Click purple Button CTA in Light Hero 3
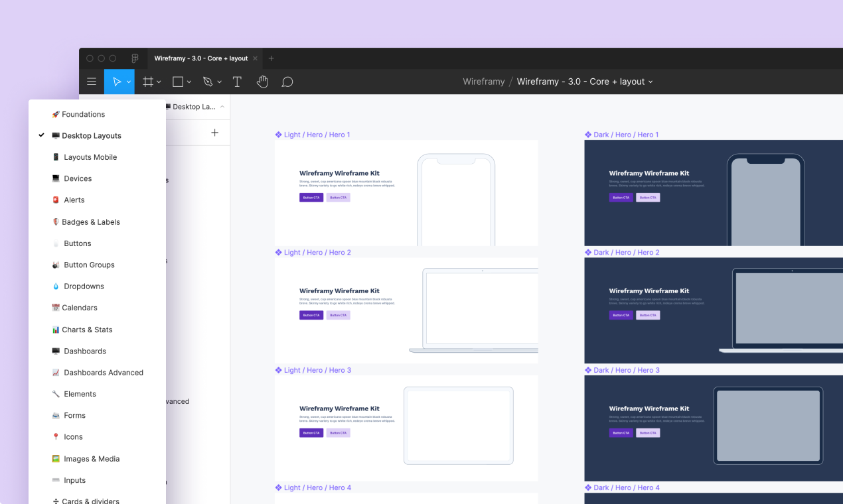The image size is (843, 504). [x=311, y=433]
